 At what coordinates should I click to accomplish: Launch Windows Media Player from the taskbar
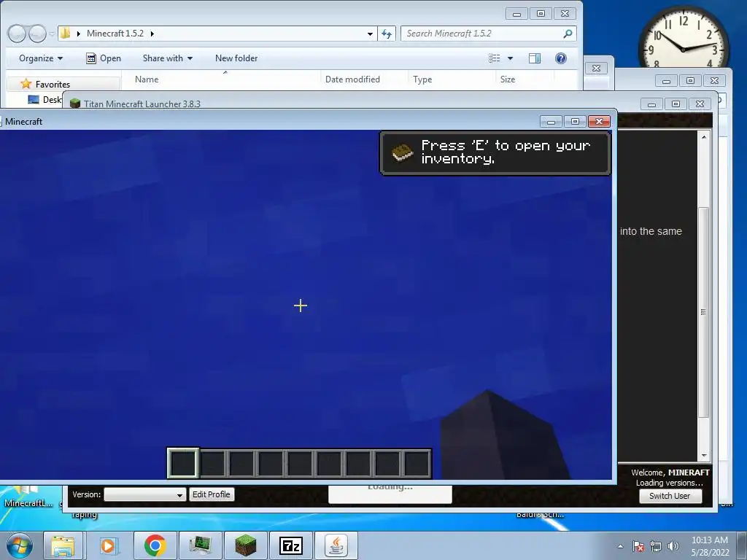click(x=108, y=545)
